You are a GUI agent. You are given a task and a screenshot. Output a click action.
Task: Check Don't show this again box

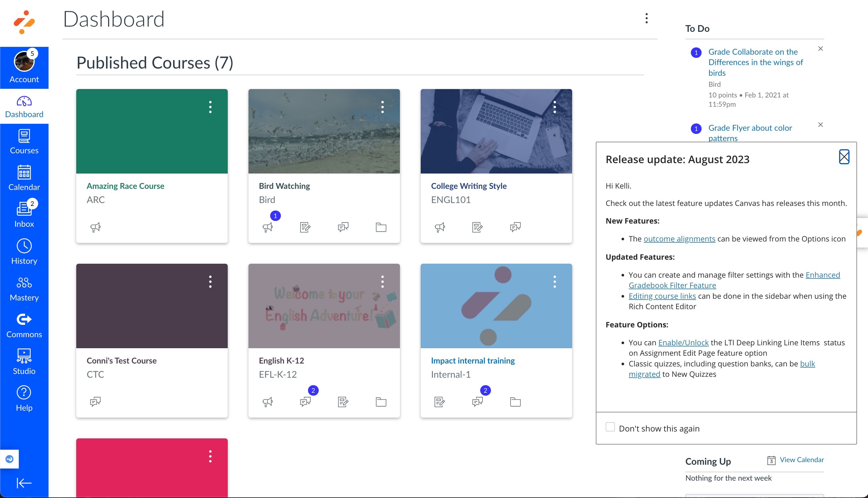pyautogui.click(x=610, y=427)
